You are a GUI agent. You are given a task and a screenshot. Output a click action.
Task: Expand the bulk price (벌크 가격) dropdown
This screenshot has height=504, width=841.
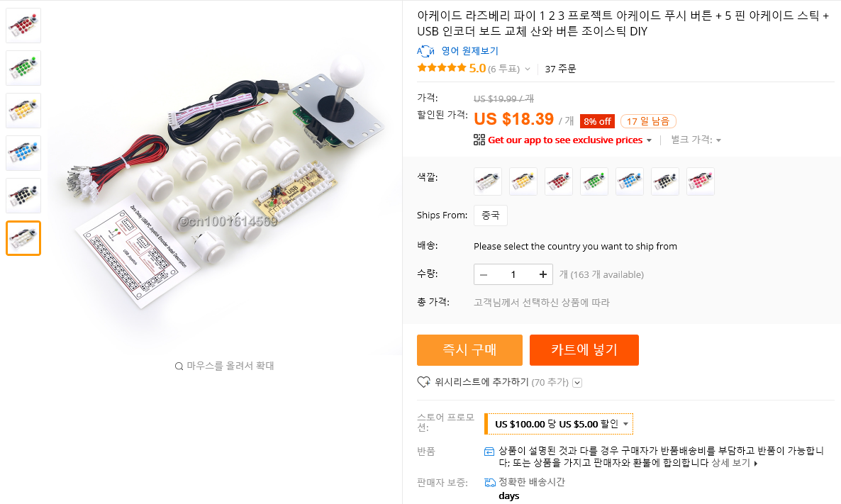point(718,140)
